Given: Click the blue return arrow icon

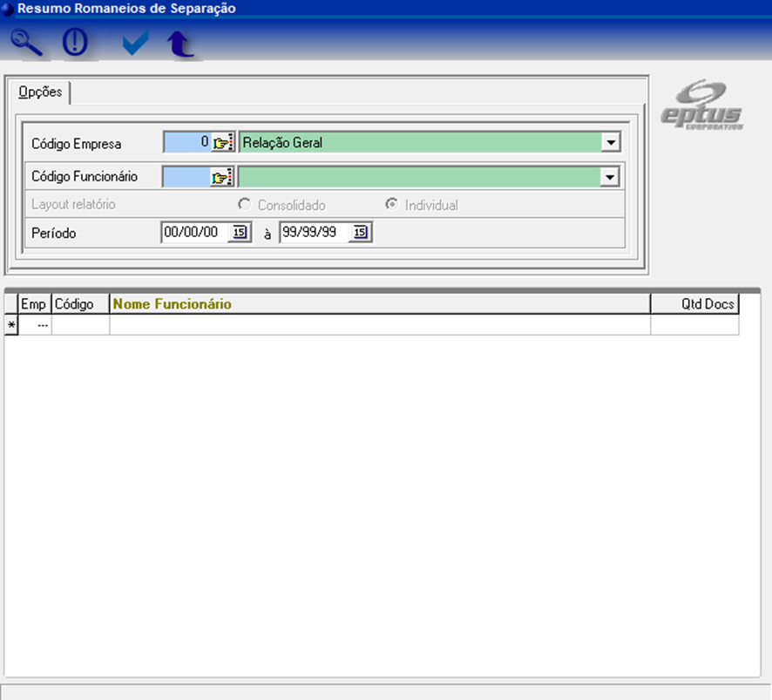Looking at the screenshot, I should (180, 44).
